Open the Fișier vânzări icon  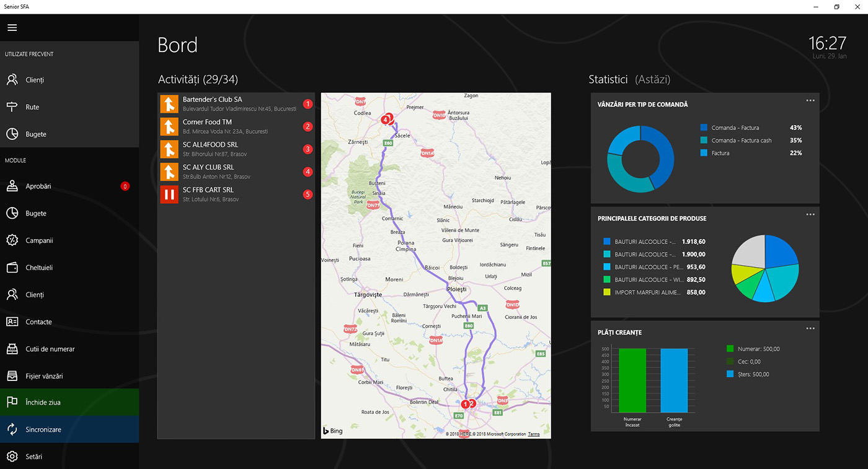coord(12,376)
